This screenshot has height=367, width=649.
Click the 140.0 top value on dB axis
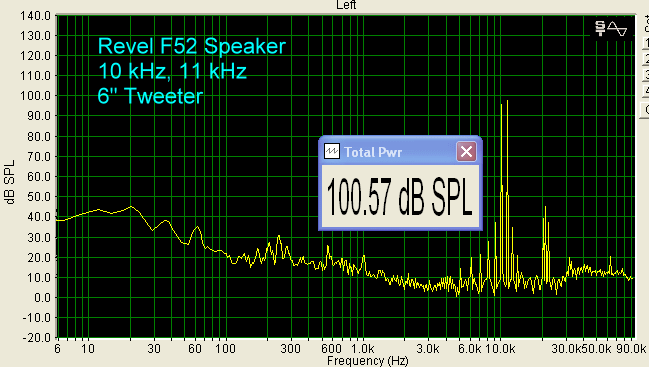pos(36,16)
